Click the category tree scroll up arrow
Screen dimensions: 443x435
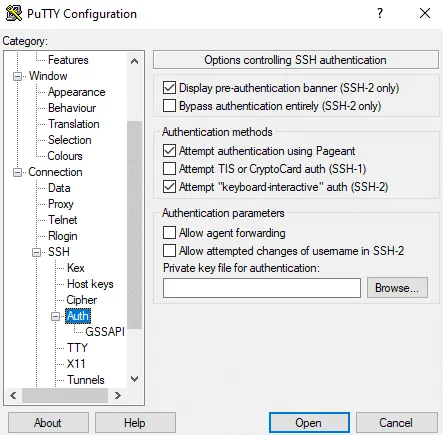pyautogui.click(x=135, y=61)
